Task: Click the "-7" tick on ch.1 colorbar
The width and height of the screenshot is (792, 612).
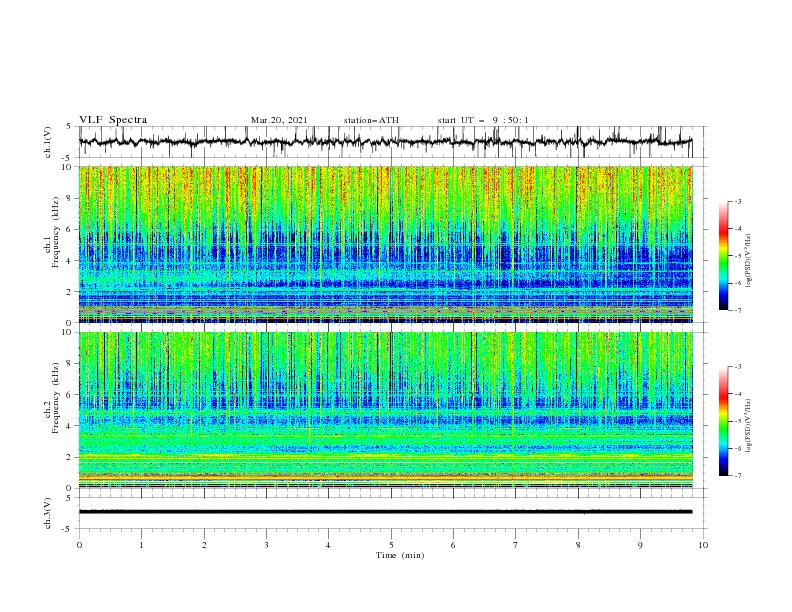Action: point(738,310)
